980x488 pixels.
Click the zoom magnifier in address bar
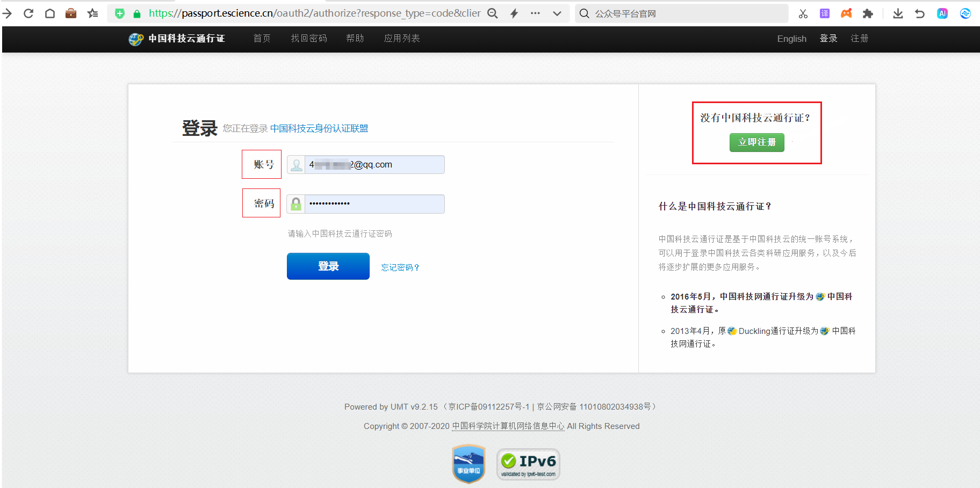[493, 13]
